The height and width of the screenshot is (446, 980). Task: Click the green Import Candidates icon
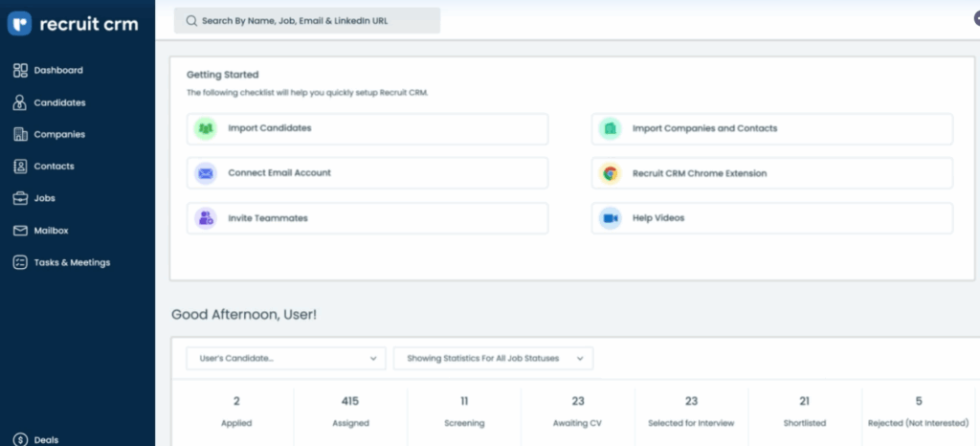point(205,128)
